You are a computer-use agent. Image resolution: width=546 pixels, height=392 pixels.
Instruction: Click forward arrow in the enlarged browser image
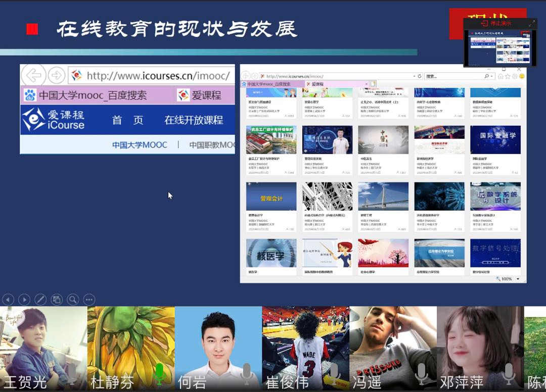pos(57,75)
